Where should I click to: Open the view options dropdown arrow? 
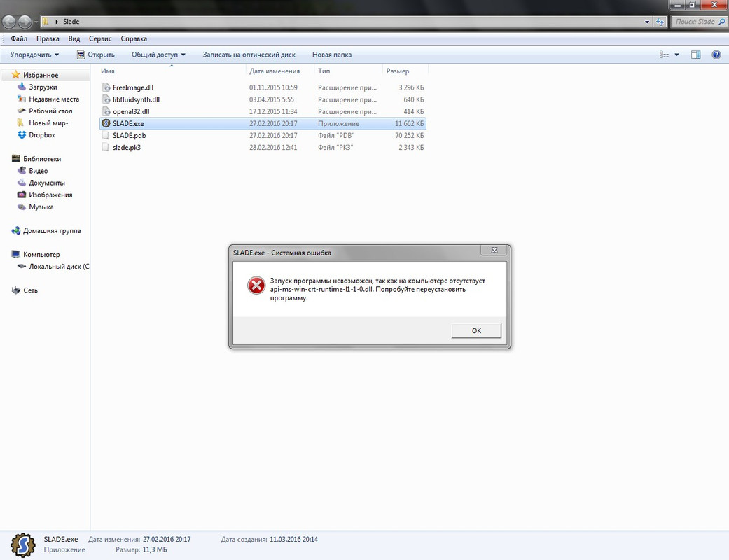click(x=676, y=55)
